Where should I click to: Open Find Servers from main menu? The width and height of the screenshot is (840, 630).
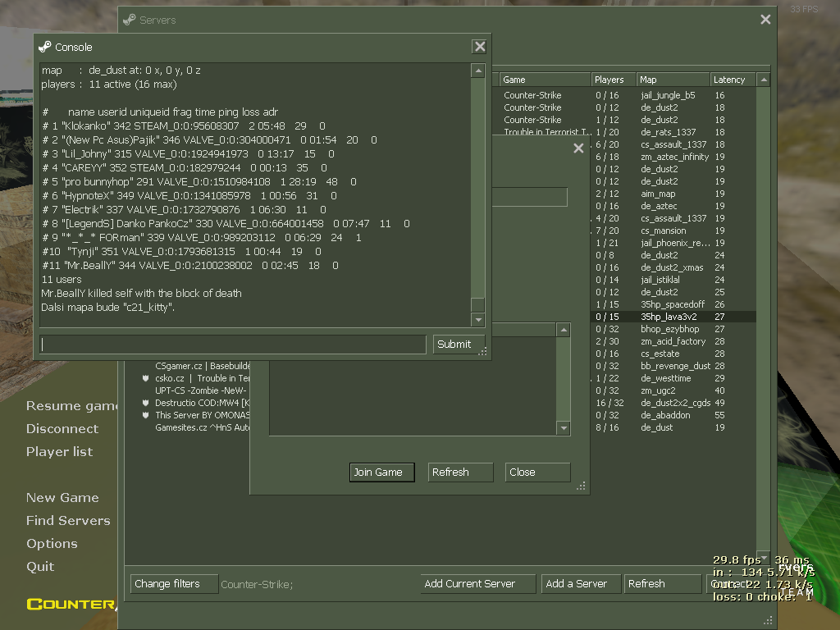pos(68,520)
